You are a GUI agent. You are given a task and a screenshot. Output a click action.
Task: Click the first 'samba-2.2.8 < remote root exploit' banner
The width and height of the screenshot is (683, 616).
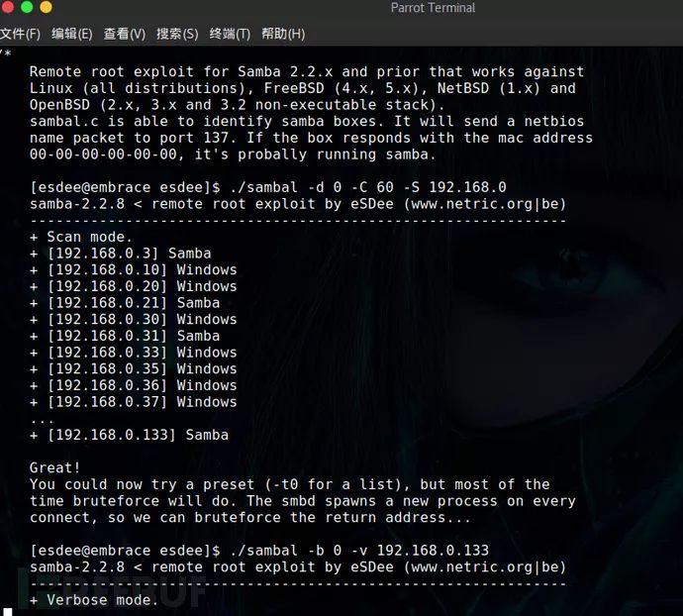(298, 204)
